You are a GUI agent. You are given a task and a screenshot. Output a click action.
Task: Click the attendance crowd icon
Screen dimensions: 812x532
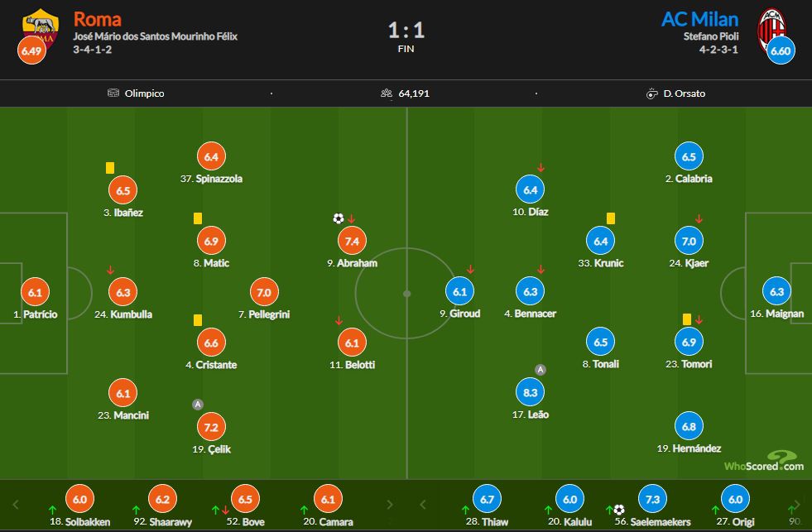pyautogui.click(x=387, y=93)
